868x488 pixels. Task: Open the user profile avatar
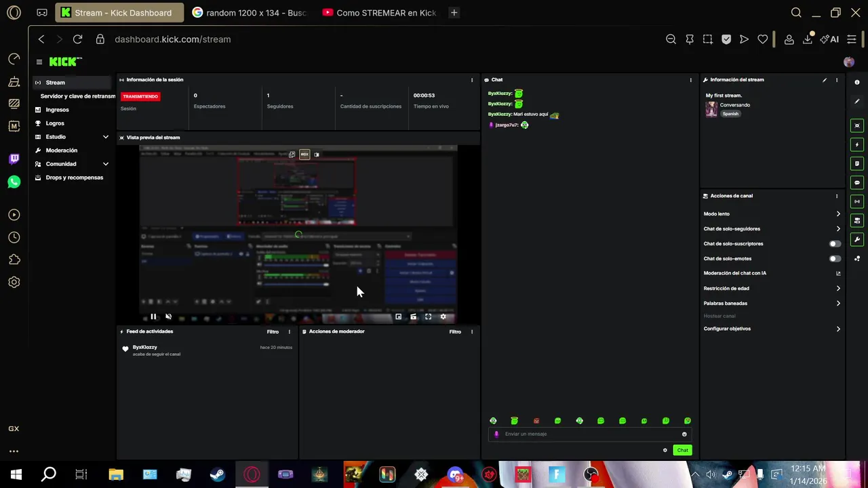849,62
